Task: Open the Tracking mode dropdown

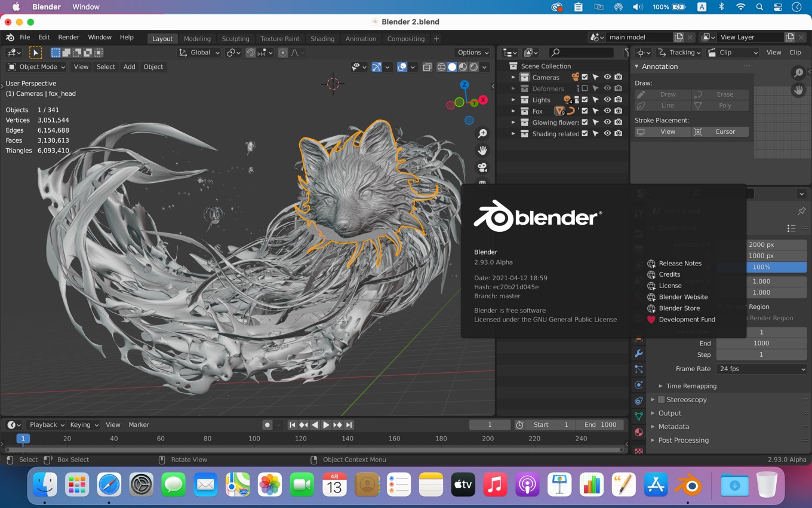Action: (679, 53)
